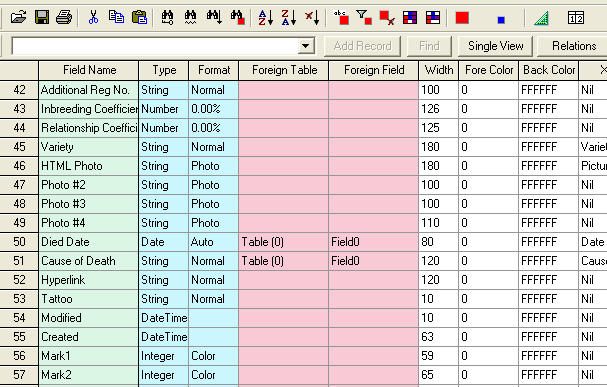
Task: Select row header 57
Action: coord(19,375)
